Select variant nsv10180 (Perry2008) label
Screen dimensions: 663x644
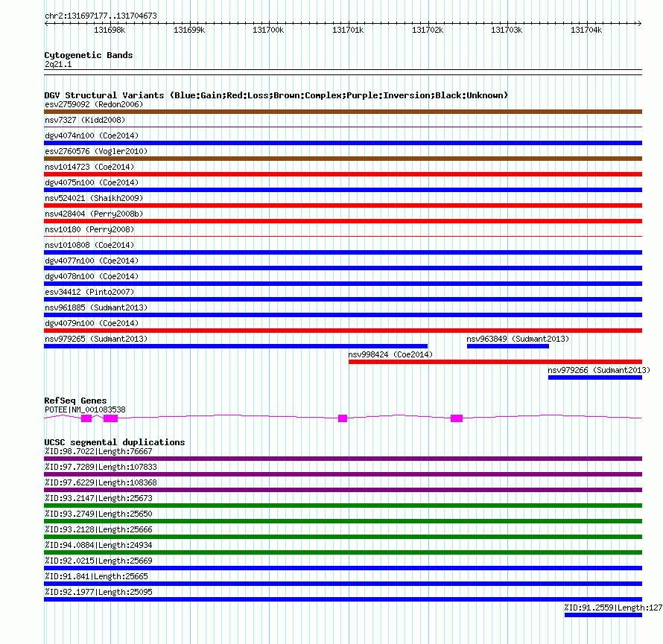[x=89, y=229]
